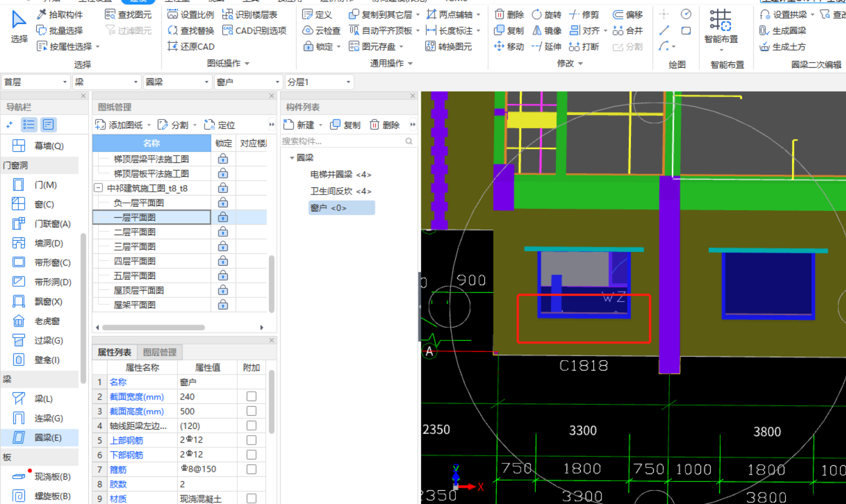The width and height of the screenshot is (846, 504).
Task: Select the 延伸 extend tool
Action: pyautogui.click(x=546, y=47)
